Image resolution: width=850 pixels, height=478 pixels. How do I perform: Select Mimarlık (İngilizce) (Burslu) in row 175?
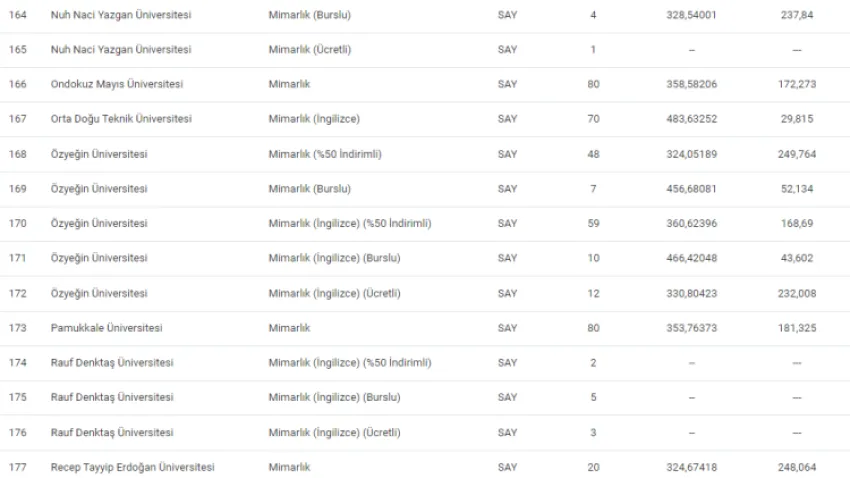[334, 397]
